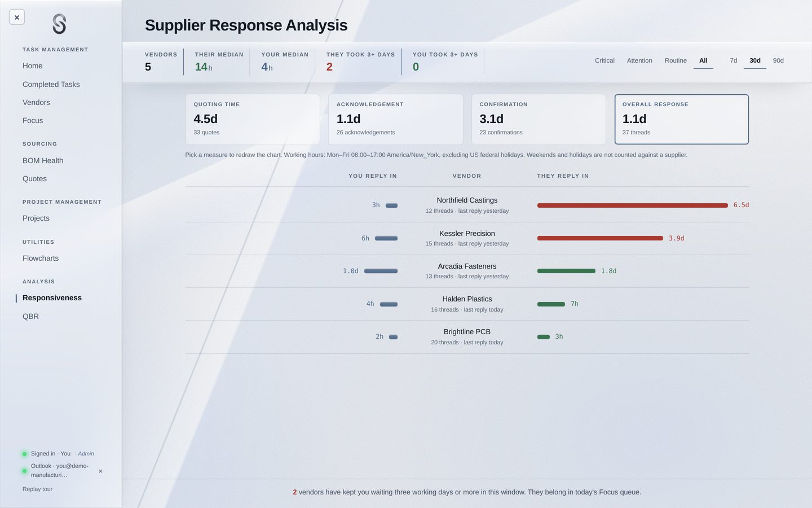Click the red 6.5d Northfield reply bar
Image resolution: width=812 pixels, height=508 pixels.
[x=633, y=205]
